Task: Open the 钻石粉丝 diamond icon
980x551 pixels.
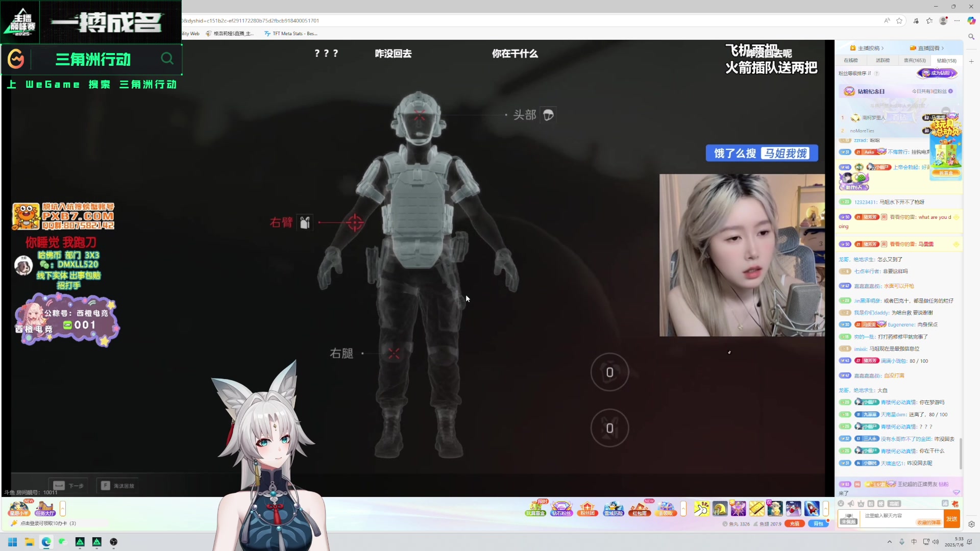Action: [x=561, y=508]
